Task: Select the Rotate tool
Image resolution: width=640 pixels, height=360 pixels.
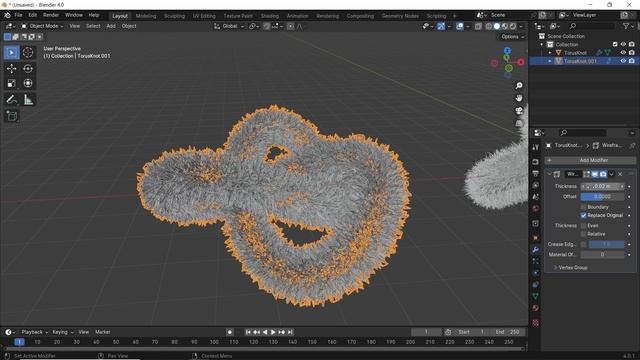Action: (x=28, y=69)
